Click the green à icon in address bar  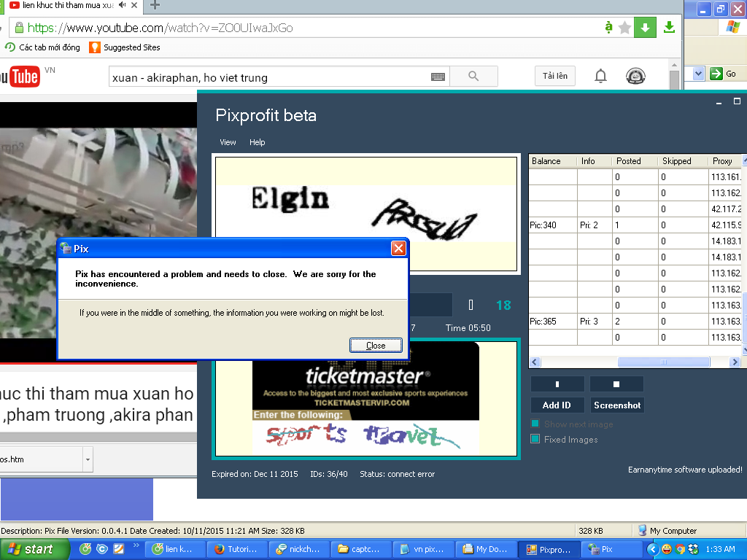tap(608, 27)
